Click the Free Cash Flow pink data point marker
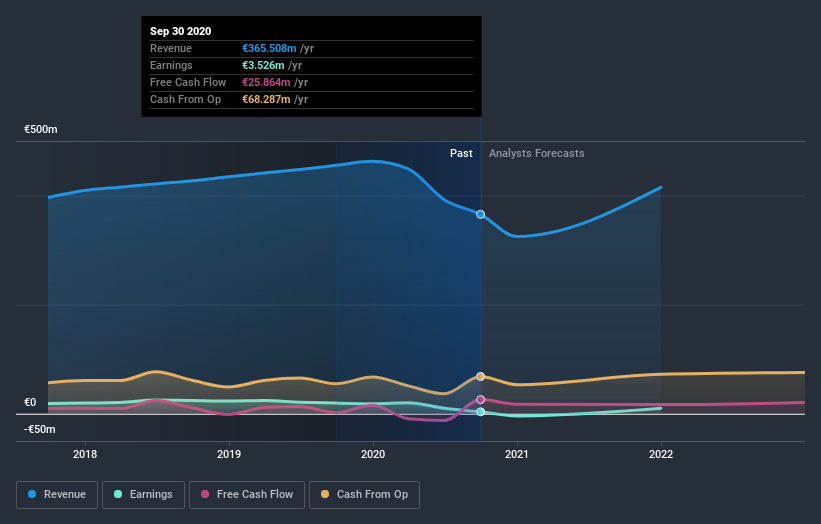Image resolution: width=821 pixels, height=524 pixels. [x=480, y=399]
